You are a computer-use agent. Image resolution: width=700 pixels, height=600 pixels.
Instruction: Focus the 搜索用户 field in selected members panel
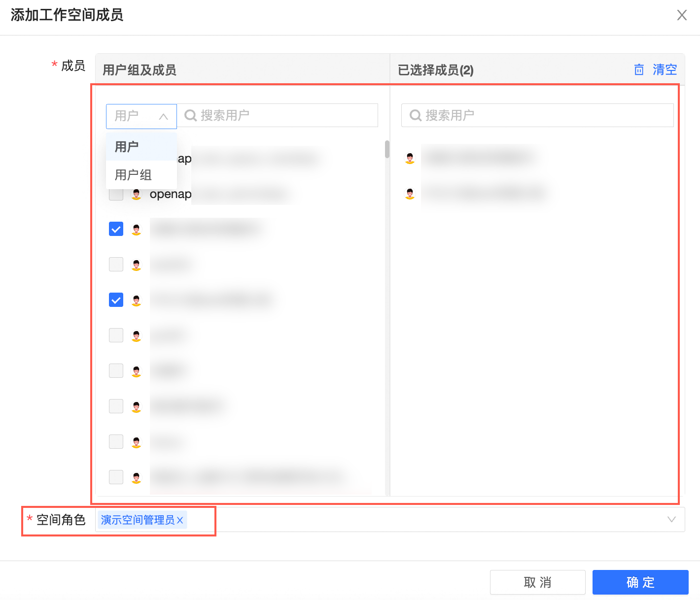[x=542, y=115]
